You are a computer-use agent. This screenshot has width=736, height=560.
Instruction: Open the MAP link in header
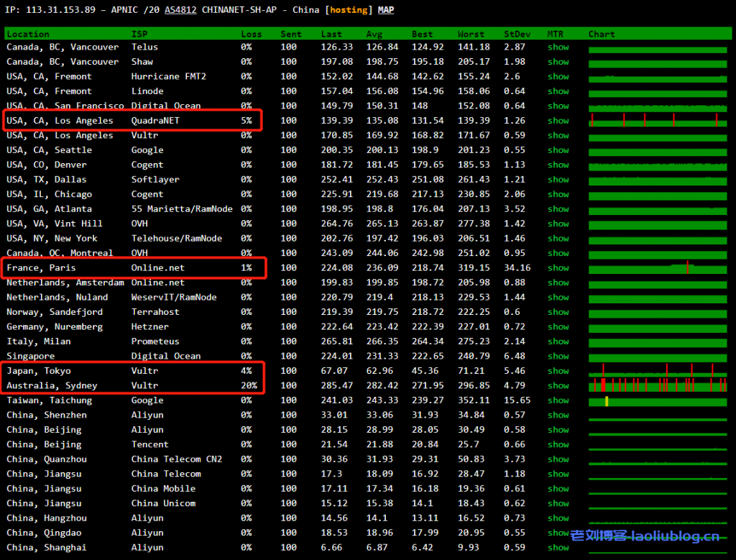(x=386, y=10)
